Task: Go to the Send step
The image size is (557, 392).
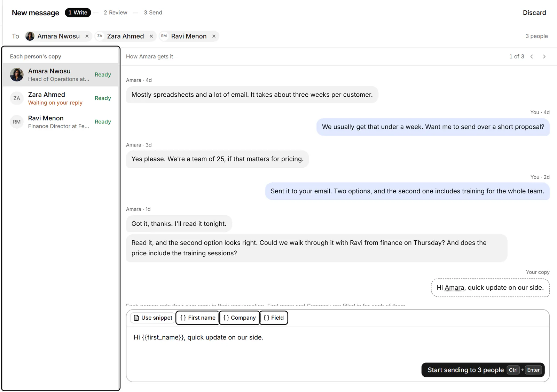Action: tap(153, 13)
